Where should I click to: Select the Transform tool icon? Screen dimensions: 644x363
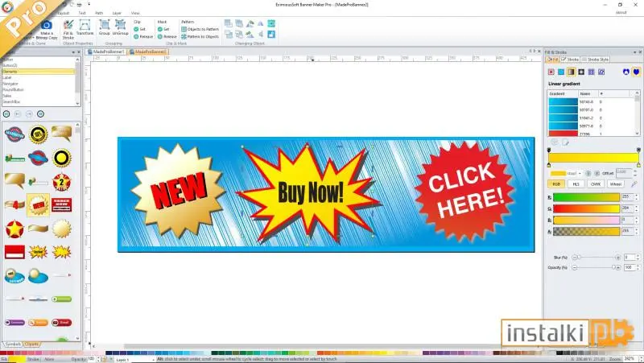pos(85,25)
